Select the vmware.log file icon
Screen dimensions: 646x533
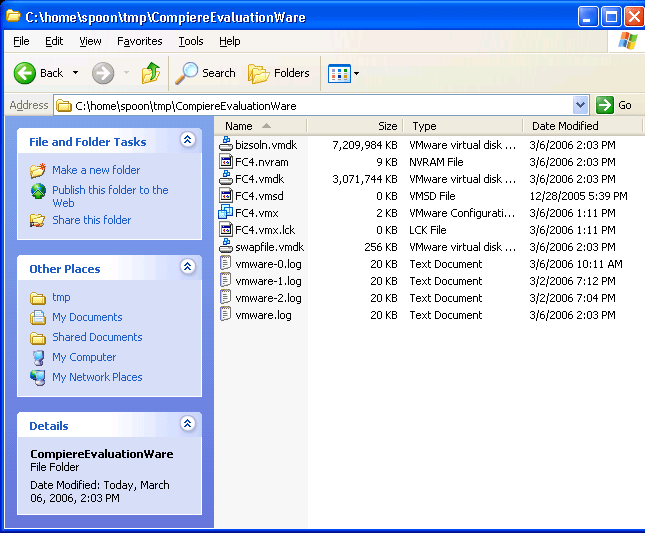[x=226, y=315]
